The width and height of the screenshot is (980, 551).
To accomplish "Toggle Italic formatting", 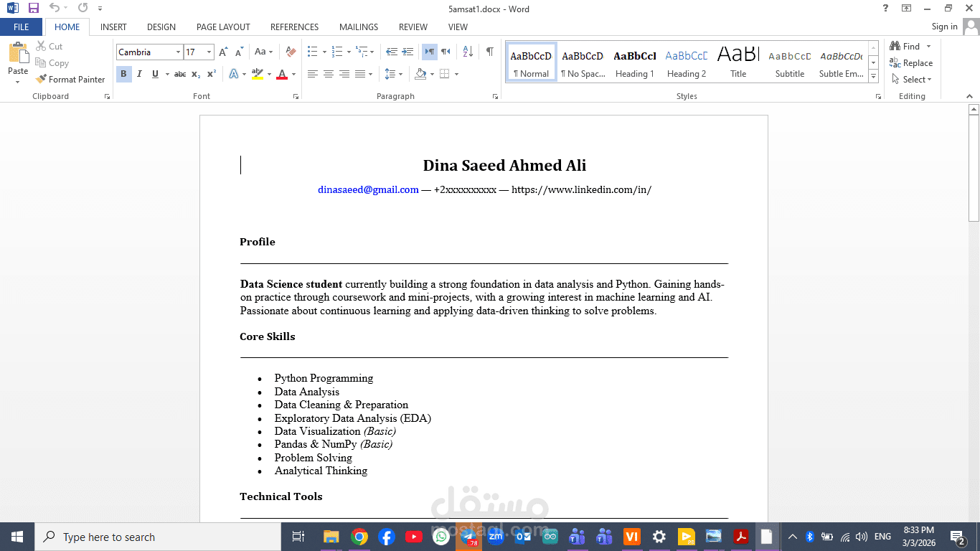I will (139, 74).
